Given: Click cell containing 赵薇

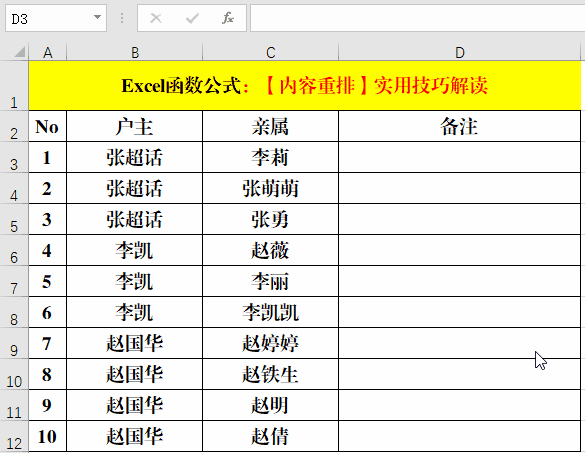Looking at the screenshot, I should [x=270, y=250].
